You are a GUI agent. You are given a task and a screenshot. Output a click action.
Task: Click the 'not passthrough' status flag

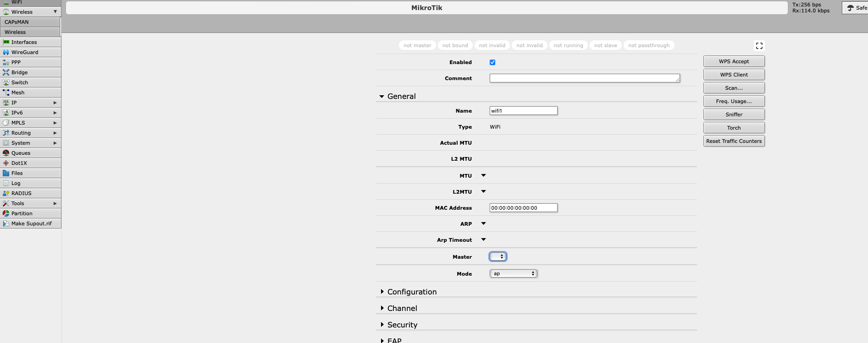click(649, 45)
